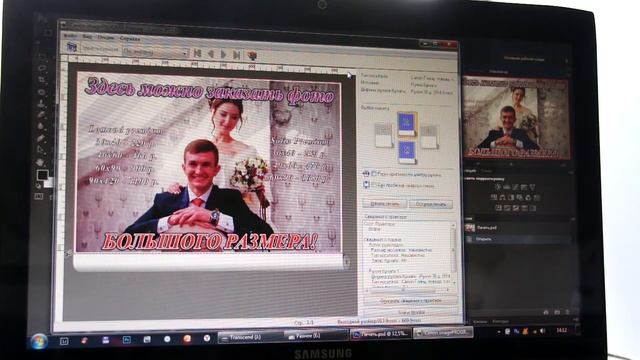Choose the grey layout thumbnail right of the blue ones
Screen dimensions: 640x360
click(x=429, y=137)
